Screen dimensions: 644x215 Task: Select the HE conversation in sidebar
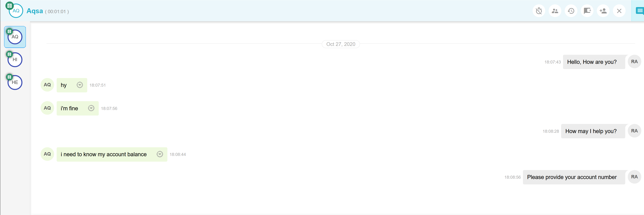click(15, 82)
